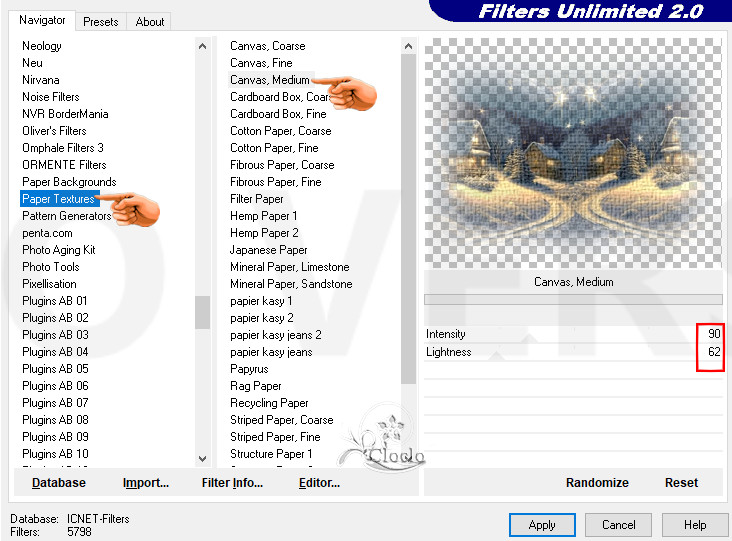This screenshot has width=732, height=541.
Task: Cancel the filter dialog
Action: point(618,525)
